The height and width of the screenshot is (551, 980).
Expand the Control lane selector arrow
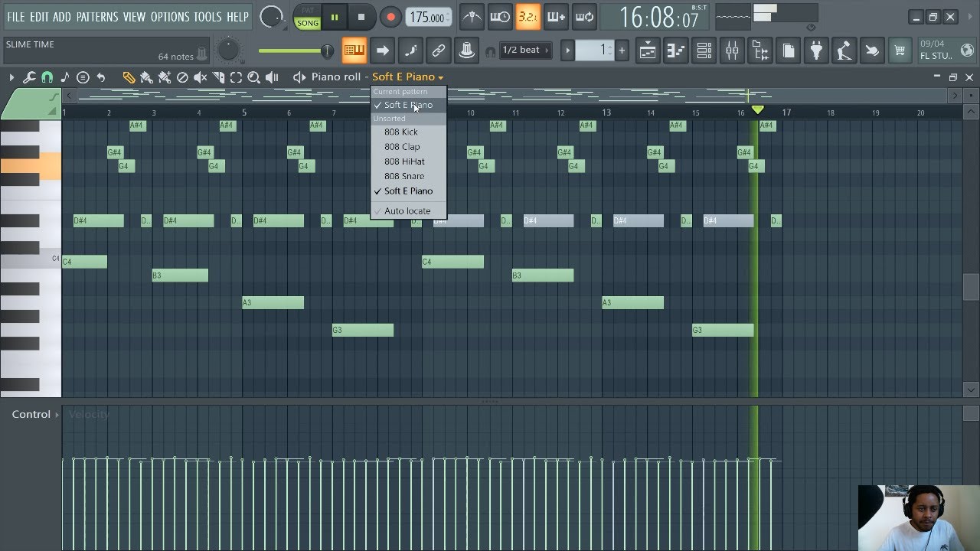point(57,415)
